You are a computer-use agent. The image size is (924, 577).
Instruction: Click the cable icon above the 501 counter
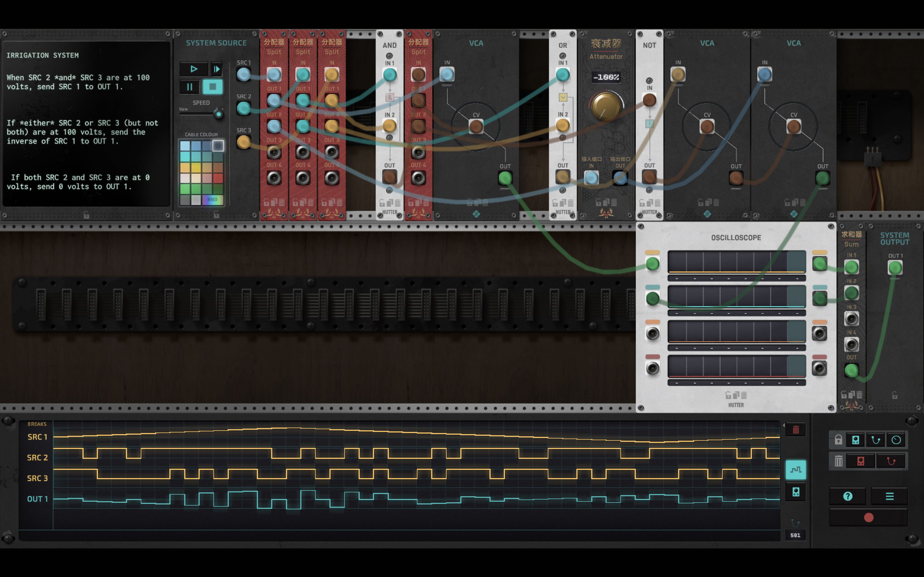click(796, 523)
